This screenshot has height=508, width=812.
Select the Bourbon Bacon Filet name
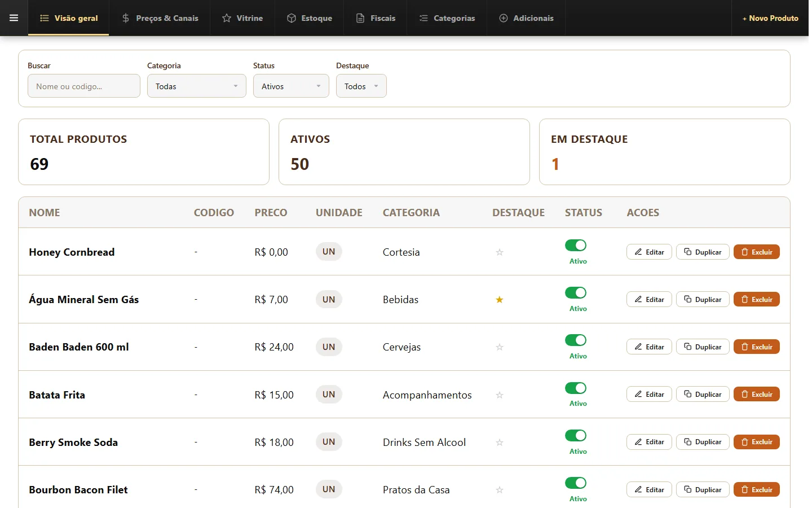point(78,490)
